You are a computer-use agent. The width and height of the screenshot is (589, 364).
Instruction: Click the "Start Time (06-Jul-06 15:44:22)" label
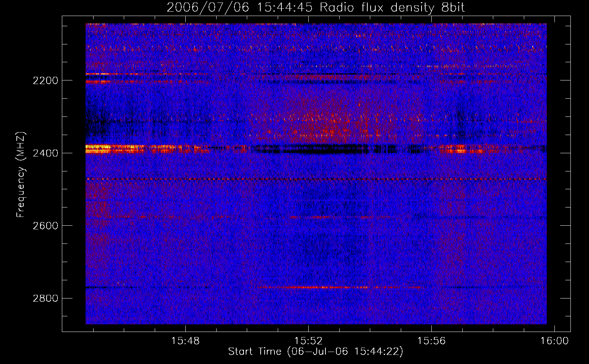click(x=316, y=352)
